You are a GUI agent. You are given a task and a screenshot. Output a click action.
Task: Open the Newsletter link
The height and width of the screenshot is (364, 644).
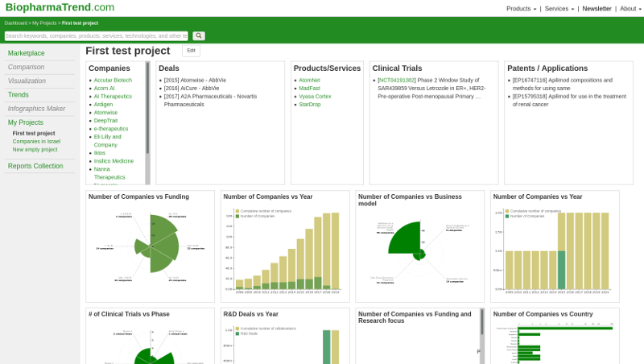(597, 9)
